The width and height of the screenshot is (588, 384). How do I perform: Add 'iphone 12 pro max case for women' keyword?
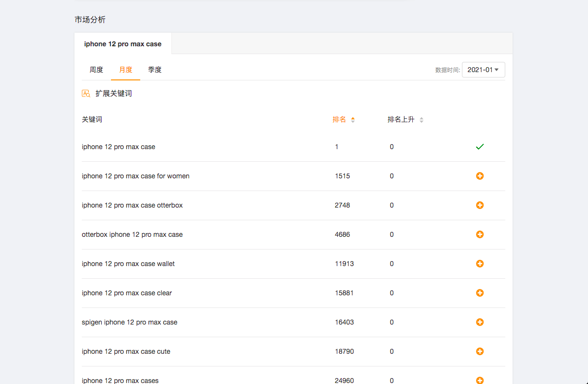tap(479, 176)
